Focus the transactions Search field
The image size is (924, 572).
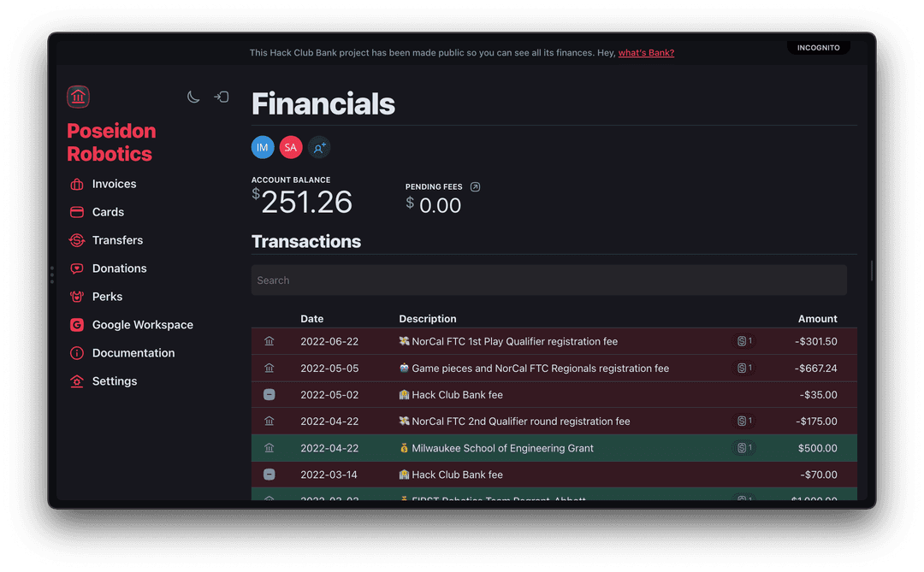pos(548,280)
